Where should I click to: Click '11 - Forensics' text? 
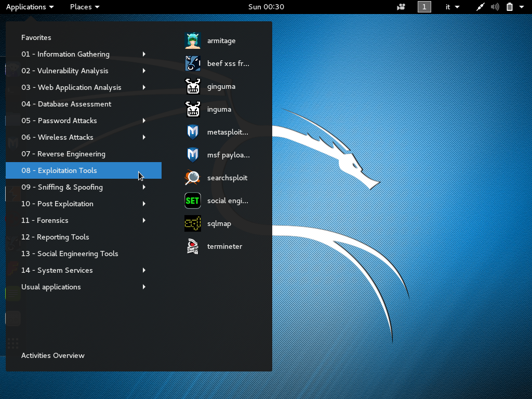pos(45,220)
